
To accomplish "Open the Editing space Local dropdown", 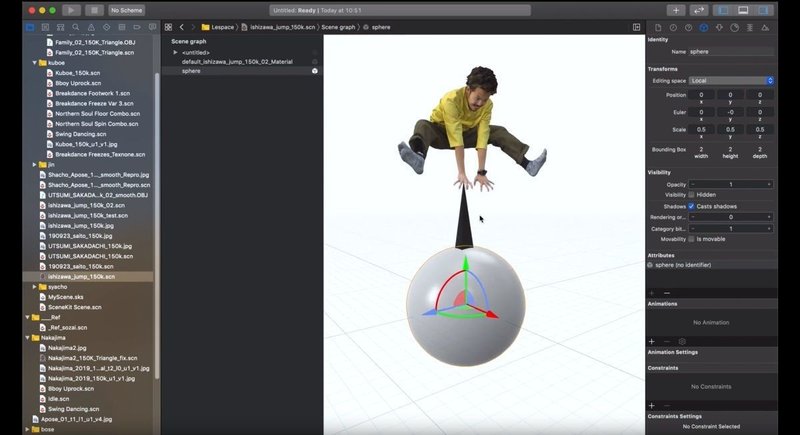I will pyautogui.click(x=731, y=81).
